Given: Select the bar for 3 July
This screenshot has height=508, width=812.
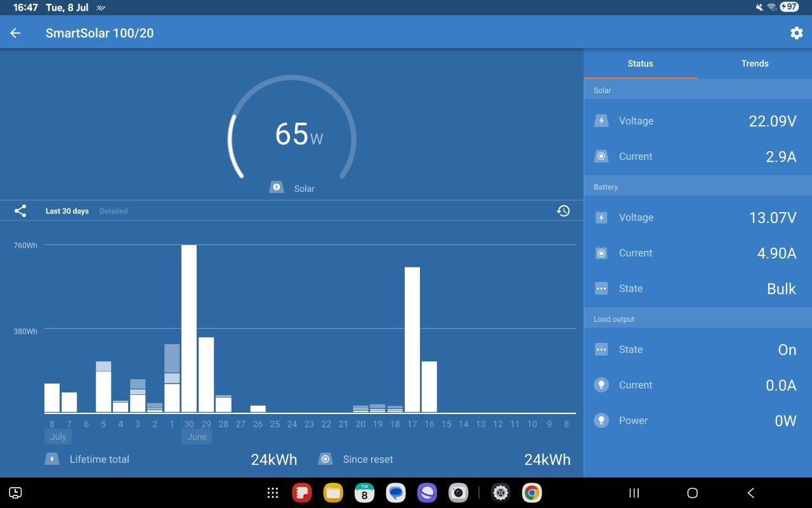Looking at the screenshot, I should pos(138,396).
